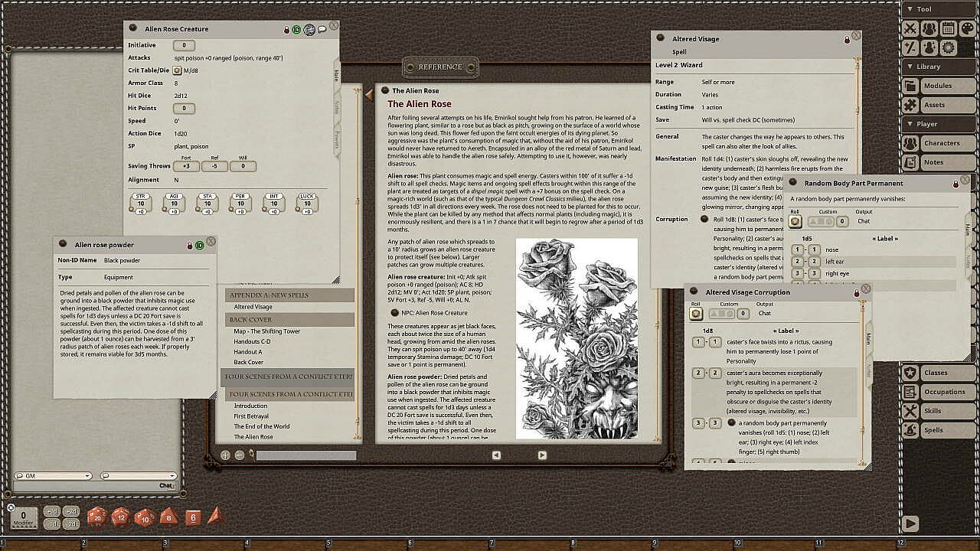Click the Initiative value field
Image resolution: width=980 pixels, height=551 pixels.
click(184, 46)
